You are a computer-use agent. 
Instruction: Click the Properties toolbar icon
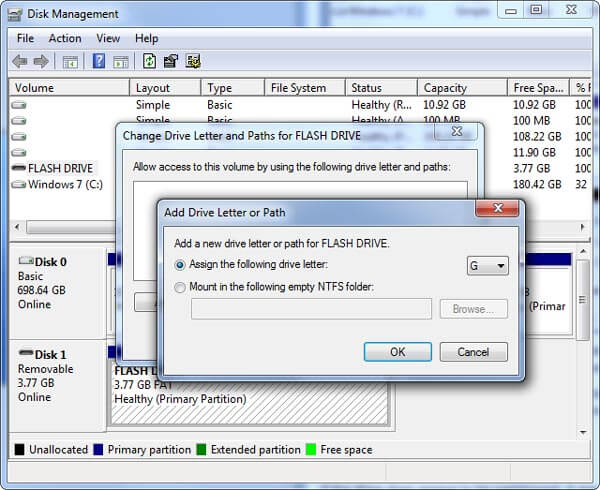tap(171, 61)
